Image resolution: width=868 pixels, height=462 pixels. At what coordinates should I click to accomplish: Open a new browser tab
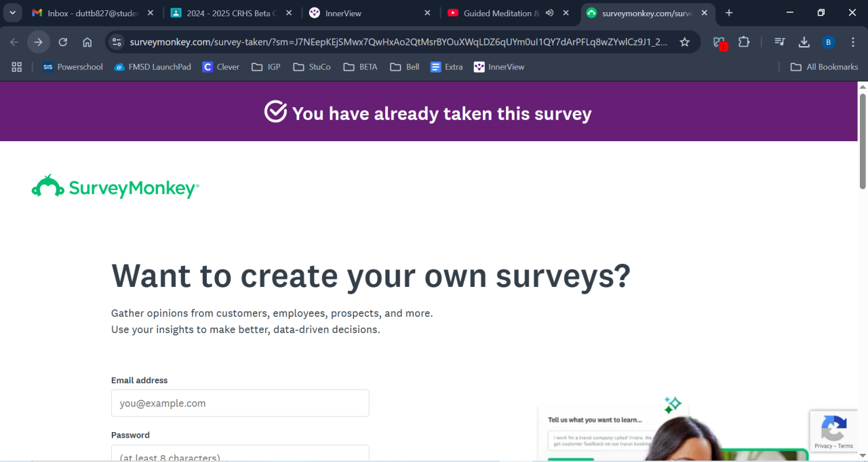pyautogui.click(x=729, y=13)
